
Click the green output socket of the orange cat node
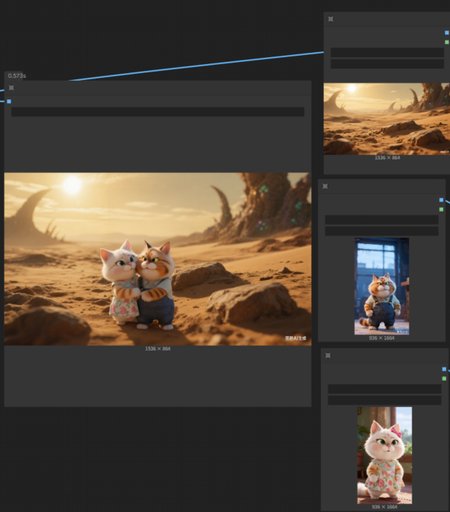click(441, 210)
